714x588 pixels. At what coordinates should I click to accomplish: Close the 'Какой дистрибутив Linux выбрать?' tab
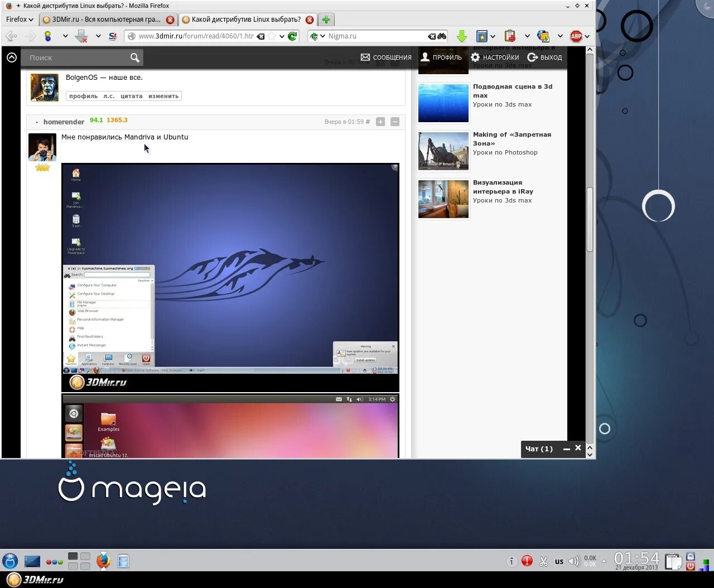310,20
